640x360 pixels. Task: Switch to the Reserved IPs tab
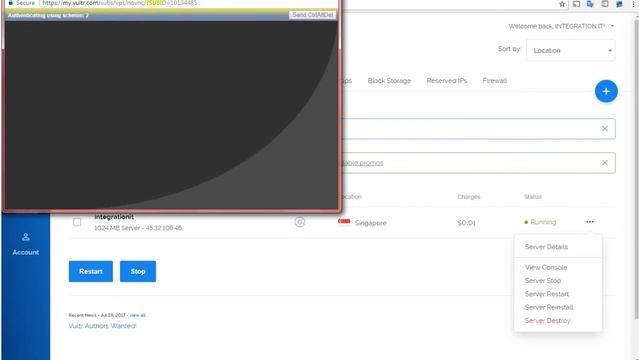pyautogui.click(x=447, y=81)
